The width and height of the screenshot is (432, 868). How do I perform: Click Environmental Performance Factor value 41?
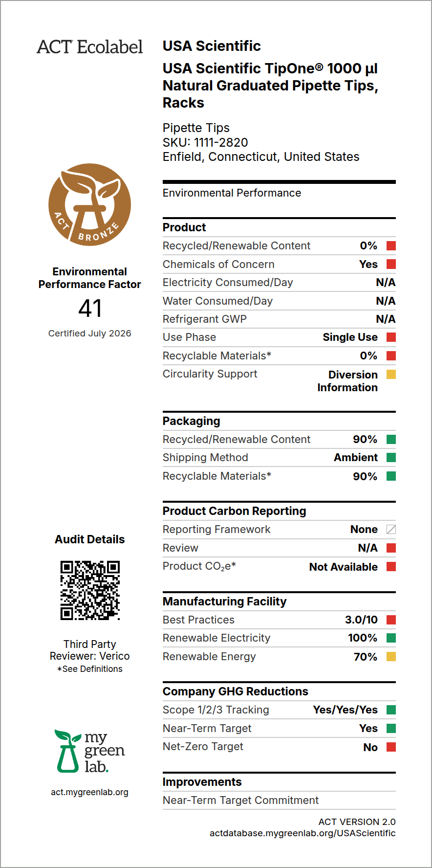click(x=90, y=309)
